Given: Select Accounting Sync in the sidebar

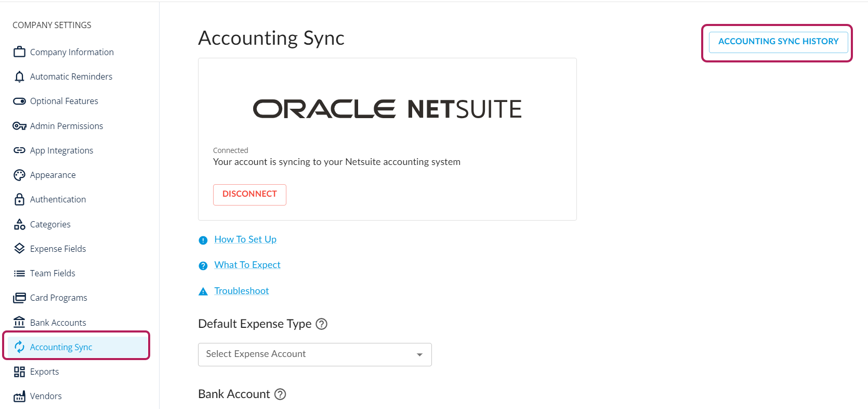Looking at the screenshot, I should [78, 347].
